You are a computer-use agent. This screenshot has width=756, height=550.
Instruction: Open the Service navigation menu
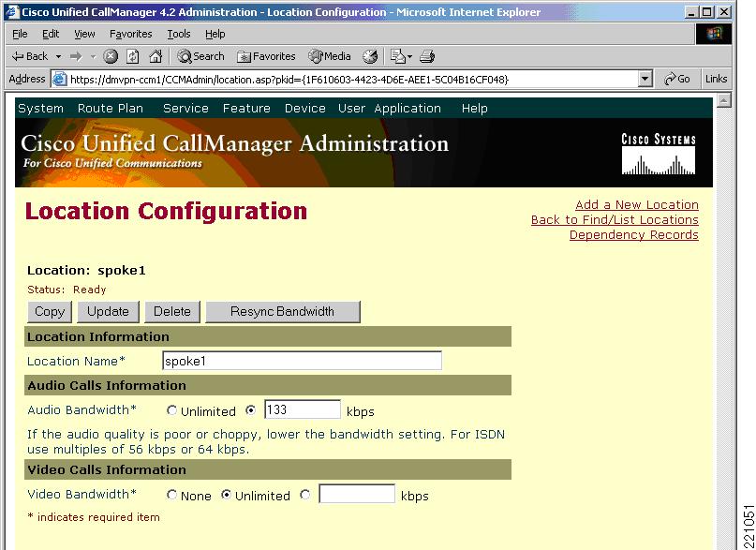coord(185,109)
